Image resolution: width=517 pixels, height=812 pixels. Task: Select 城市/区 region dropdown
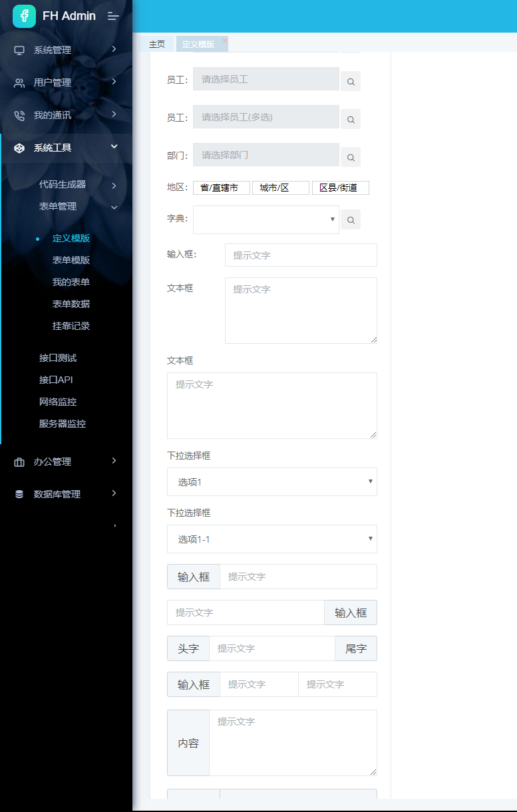(x=281, y=188)
